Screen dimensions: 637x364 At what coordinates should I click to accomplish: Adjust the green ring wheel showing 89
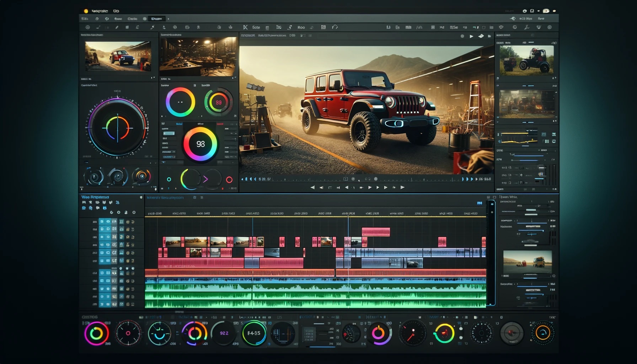219,102
